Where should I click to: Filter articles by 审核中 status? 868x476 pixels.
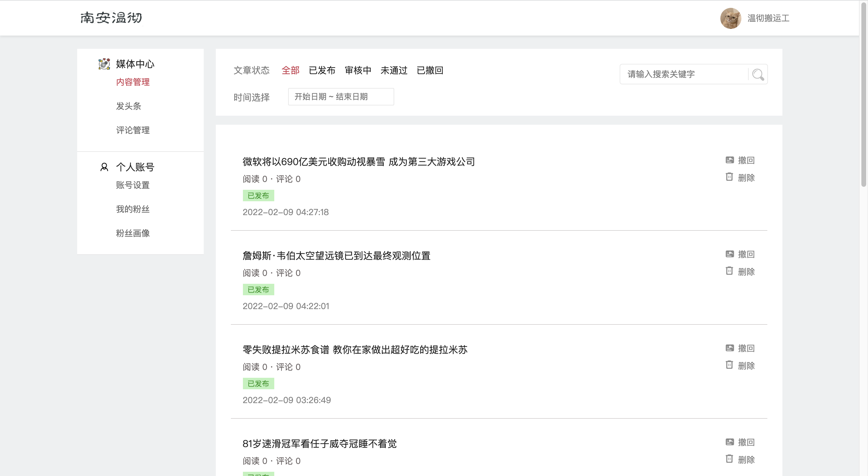coord(358,70)
